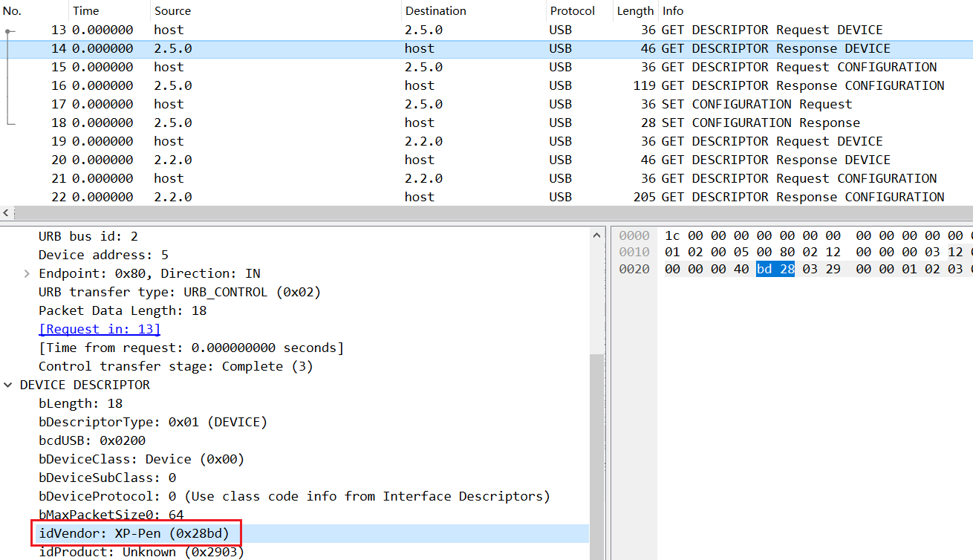Image resolution: width=973 pixels, height=560 pixels.
Task: Collapse the DEVICE DESCRIPTOR section
Action: point(8,385)
